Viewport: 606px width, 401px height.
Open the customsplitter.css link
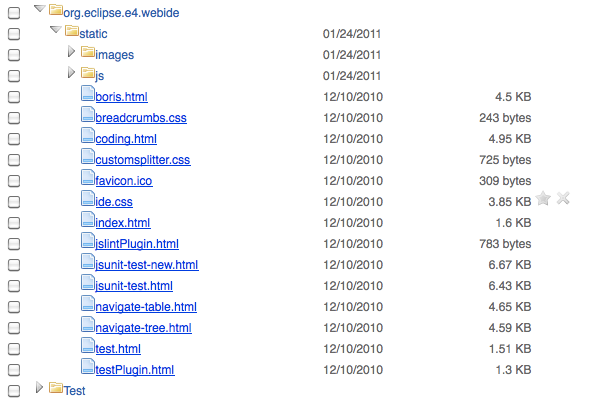pos(142,159)
